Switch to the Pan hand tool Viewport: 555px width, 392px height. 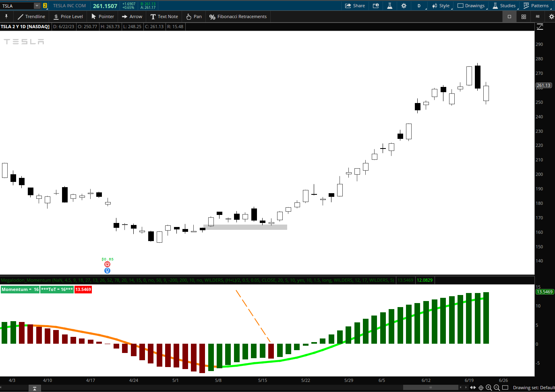[194, 17]
